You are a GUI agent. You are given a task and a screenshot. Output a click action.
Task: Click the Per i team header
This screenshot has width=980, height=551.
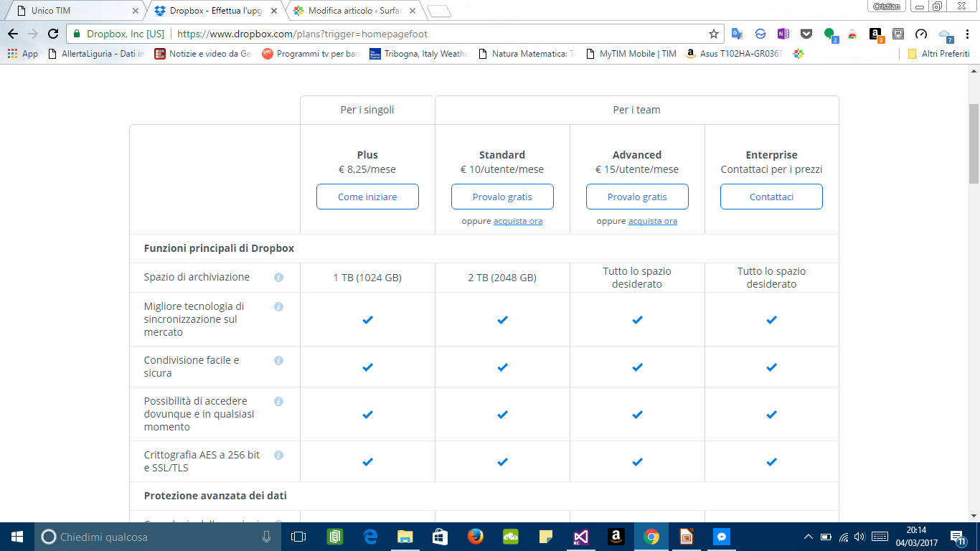pos(637,110)
